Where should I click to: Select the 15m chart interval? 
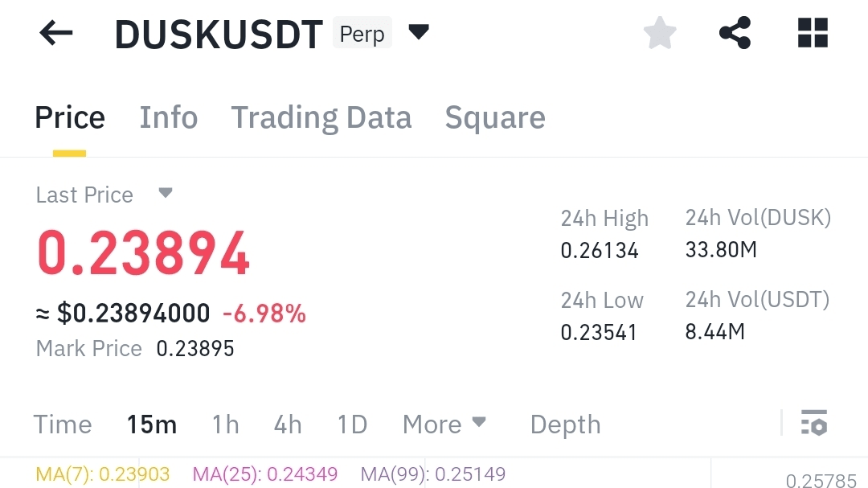pos(152,424)
